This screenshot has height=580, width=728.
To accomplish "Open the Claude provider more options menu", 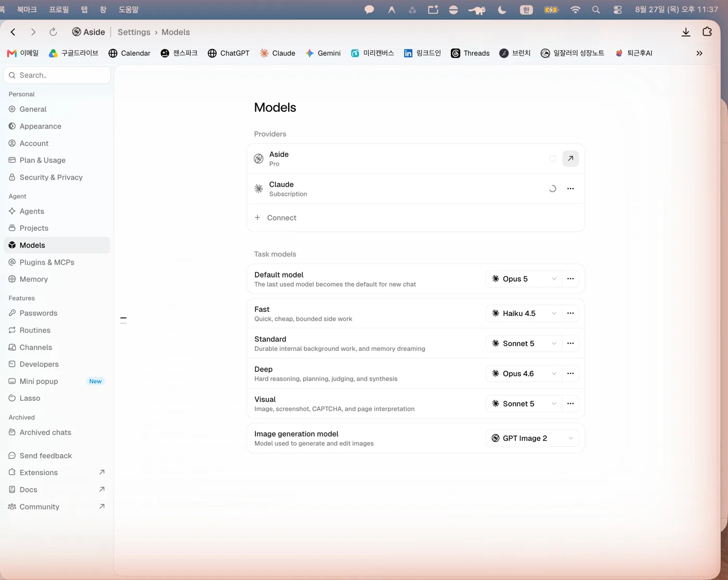I will tap(570, 189).
